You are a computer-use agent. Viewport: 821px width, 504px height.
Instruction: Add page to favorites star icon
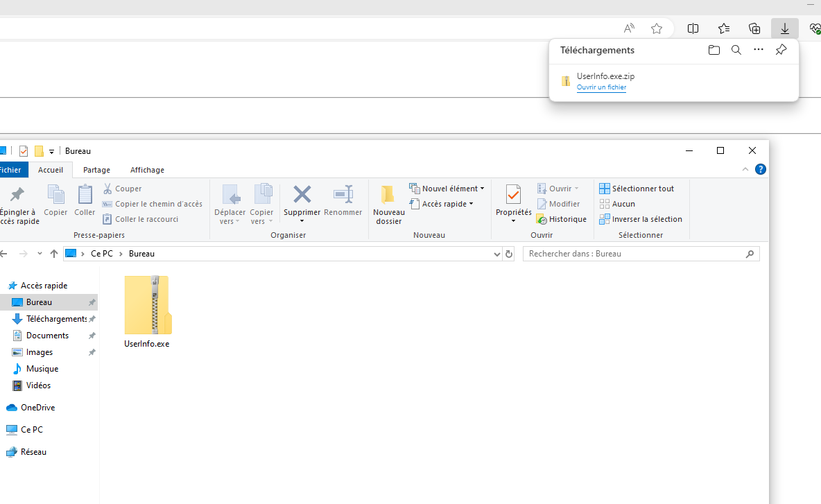[657, 28]
